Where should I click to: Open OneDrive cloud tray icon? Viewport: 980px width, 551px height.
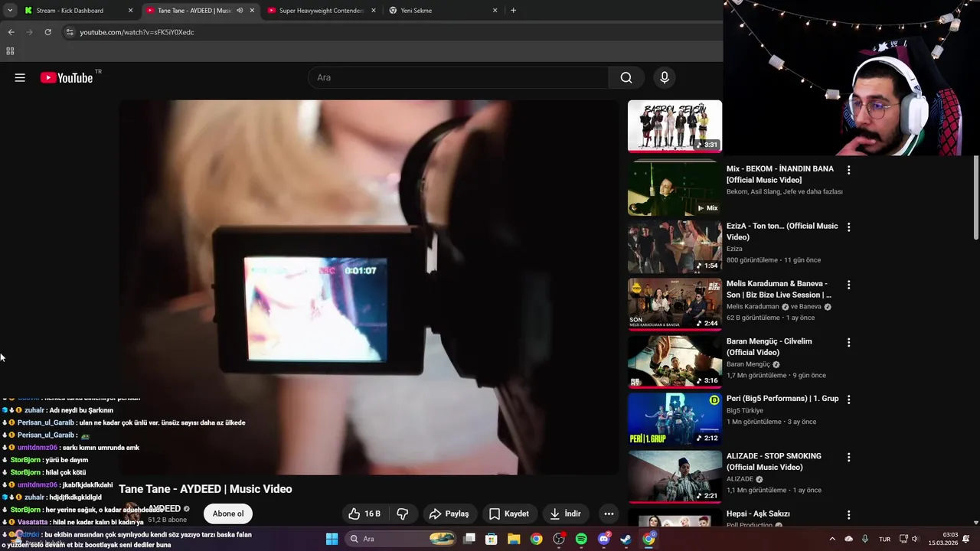click(848, 539)
